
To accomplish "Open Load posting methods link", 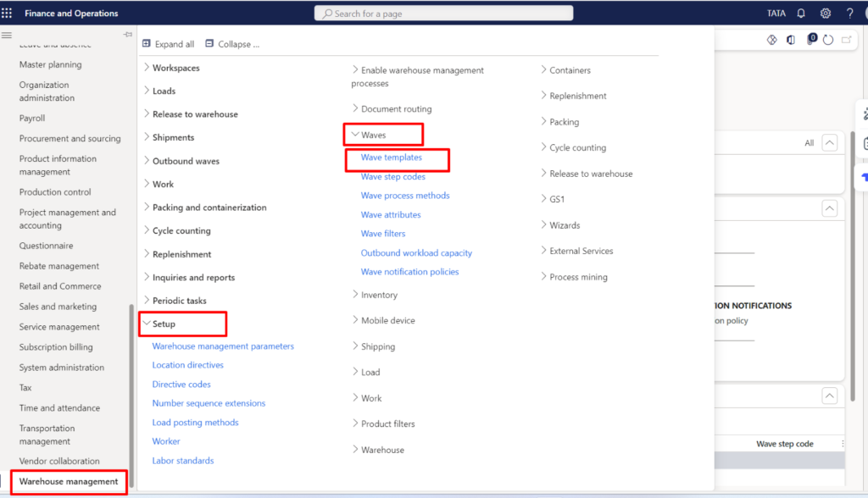I will [196, 422].
